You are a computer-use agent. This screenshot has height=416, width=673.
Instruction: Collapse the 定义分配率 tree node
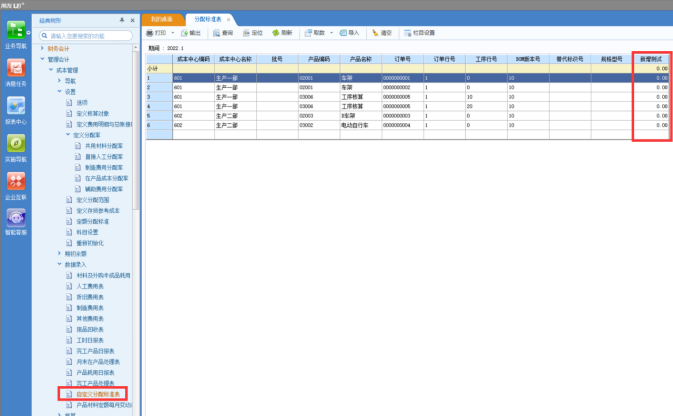(x=68, y=134)
